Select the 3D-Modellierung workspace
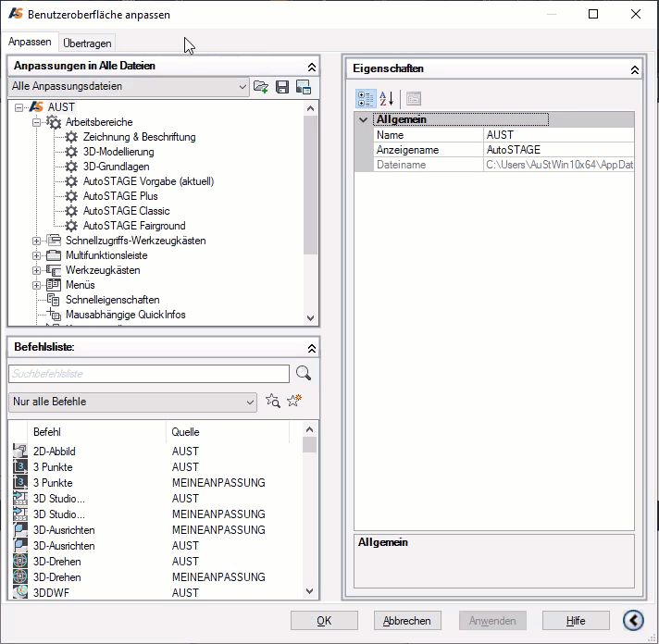The width and height of the screenshot is (659, 644). (118, 152)
